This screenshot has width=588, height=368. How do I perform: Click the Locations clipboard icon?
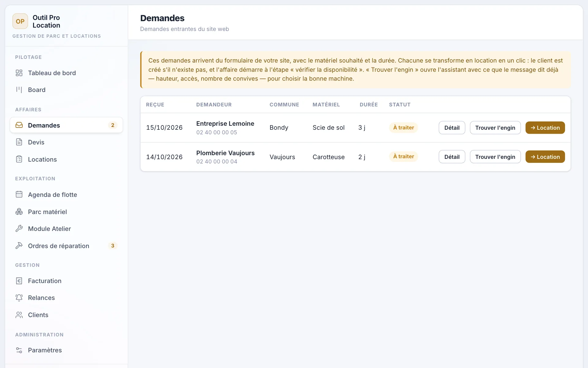coord(19,159)
